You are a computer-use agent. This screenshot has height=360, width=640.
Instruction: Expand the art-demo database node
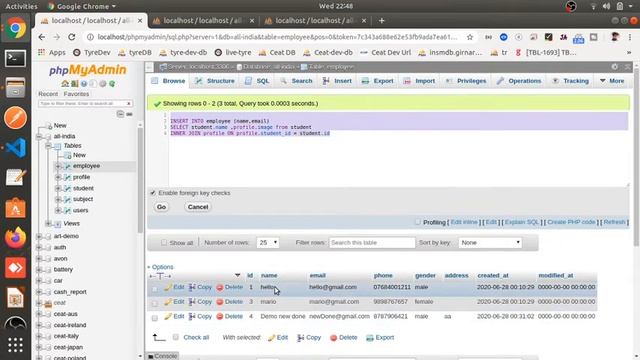tap(39, 236)
